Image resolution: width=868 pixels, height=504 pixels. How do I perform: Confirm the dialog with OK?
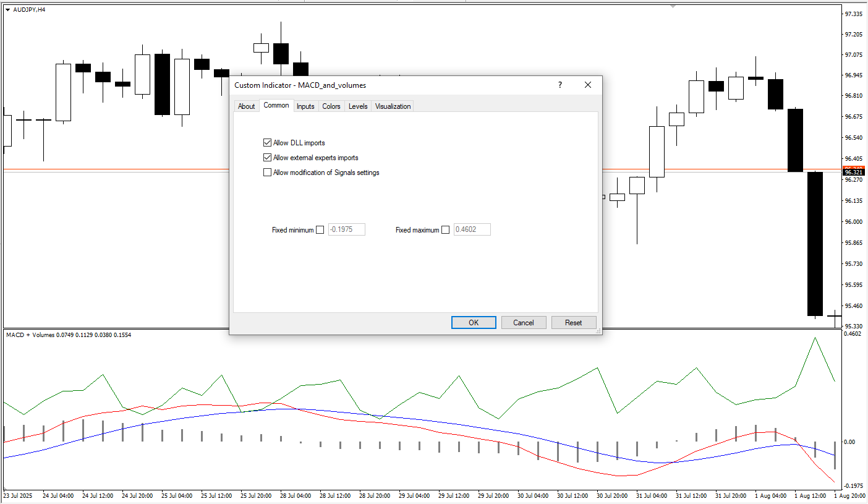(x=474, y=322)
